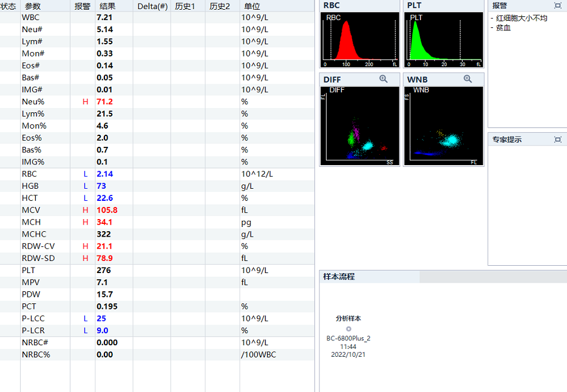567x392 pixels.
Task: Select the DIFF scattergram plot
Action: tap(359, 125)
